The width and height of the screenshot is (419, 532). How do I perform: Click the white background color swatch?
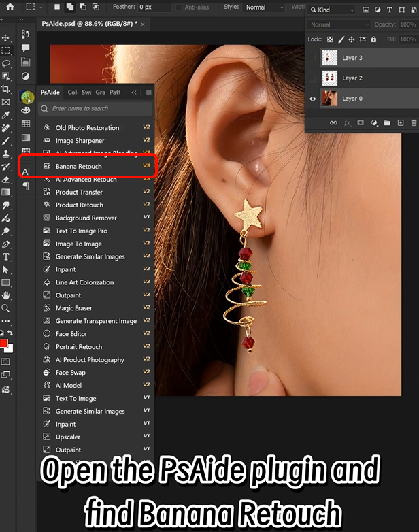10,349
